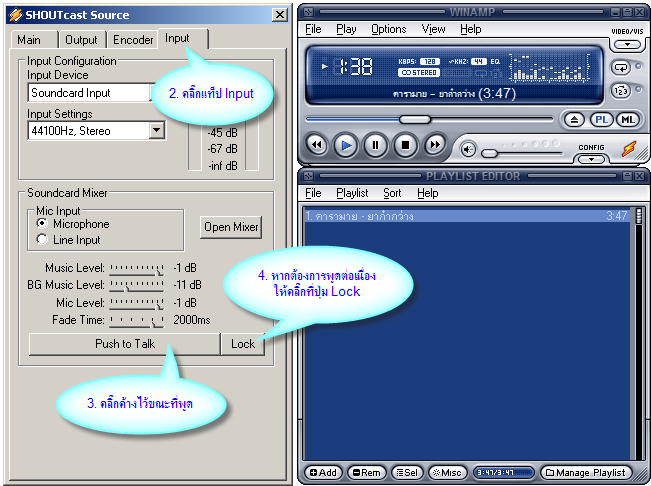Adjust the Music Level slider
Screen dimensions: 651x486
[x=137, y=269]
